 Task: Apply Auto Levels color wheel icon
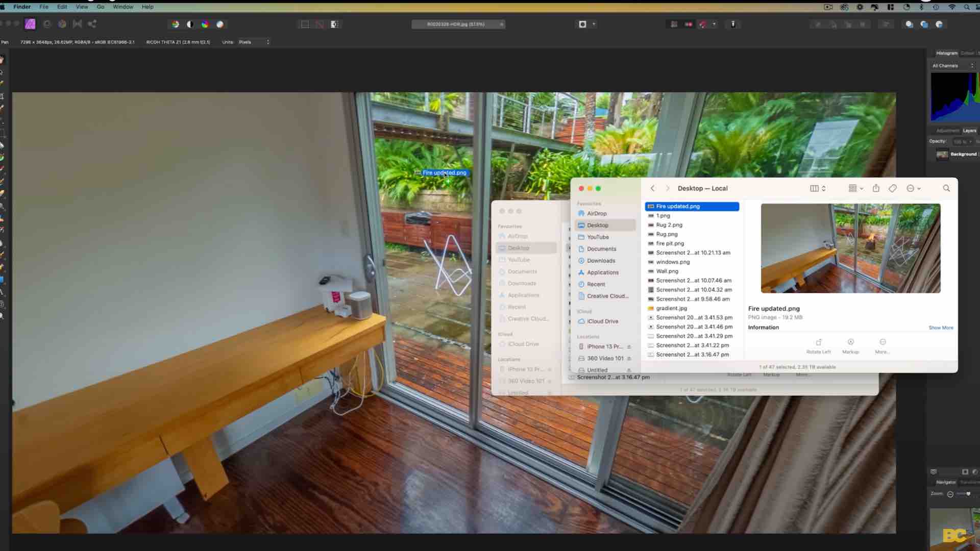point(175,24)
